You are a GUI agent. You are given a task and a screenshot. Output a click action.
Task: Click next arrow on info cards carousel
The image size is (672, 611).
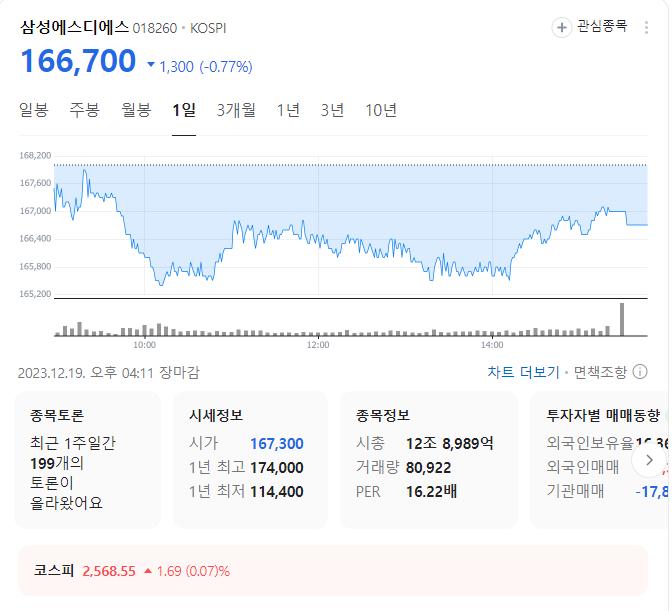pos(649,460)
